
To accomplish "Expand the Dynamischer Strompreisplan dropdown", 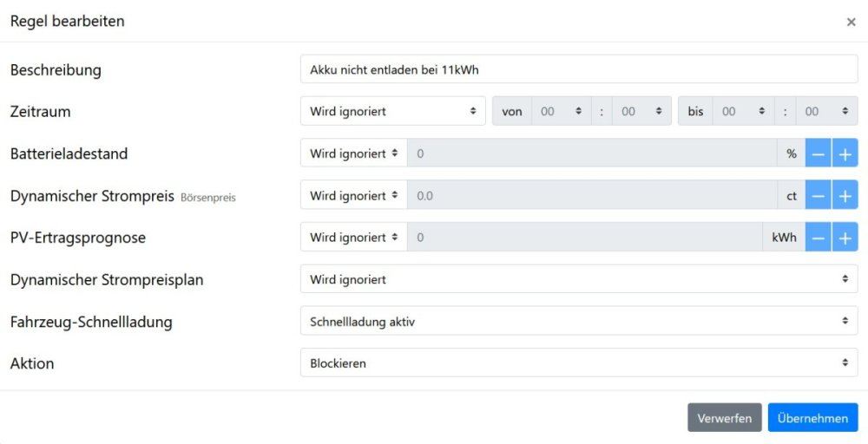I will (578, 279).
